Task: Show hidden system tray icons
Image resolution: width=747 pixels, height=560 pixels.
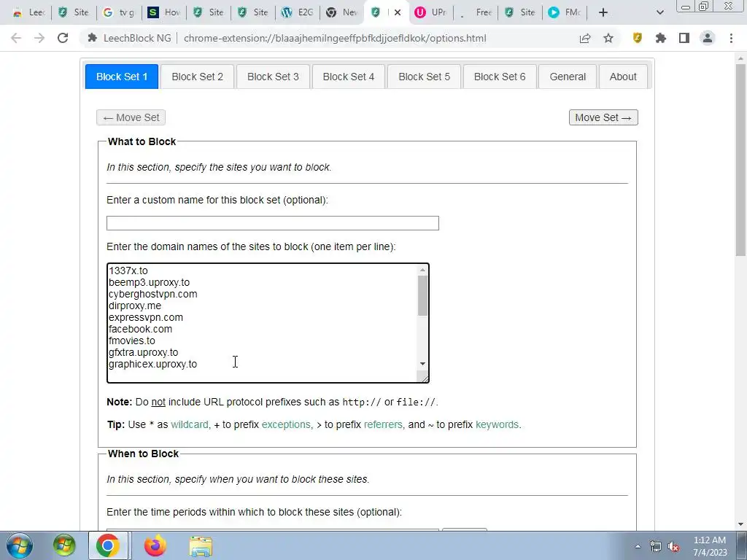Action: click(x=638, y=546)
